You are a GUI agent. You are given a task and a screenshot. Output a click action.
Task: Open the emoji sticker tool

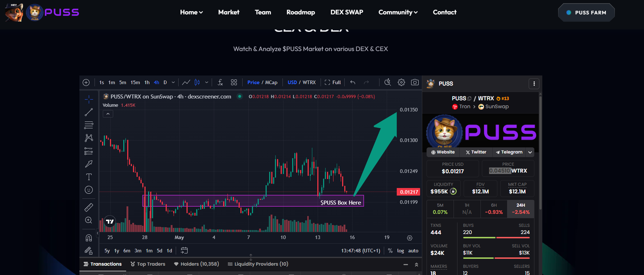point(89,190)
